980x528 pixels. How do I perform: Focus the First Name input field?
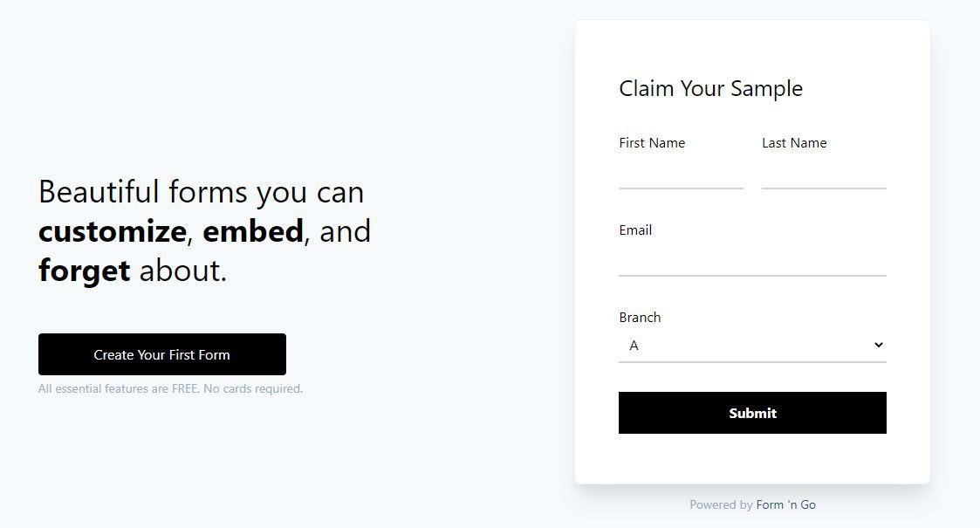coord(681,175)
